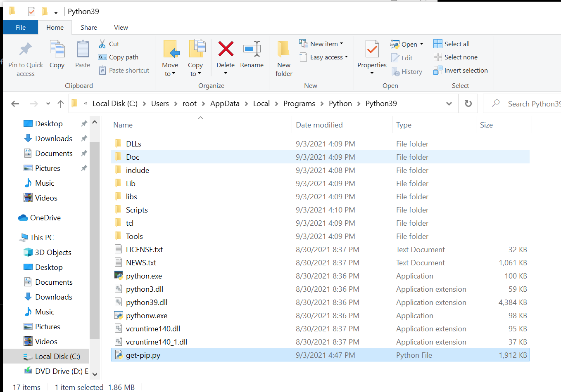Click the Back navigation arrow
The height and width of the screenshot is (392, 561).
point(15,104)
